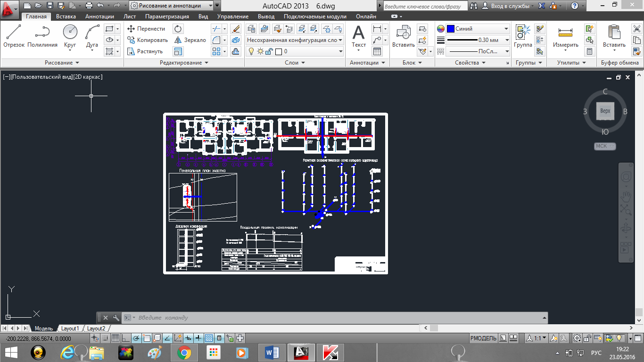Click the МСК coordinate system button
This screenshot has height=362, width=644.
pyautogui.click(x=605, y=146)
